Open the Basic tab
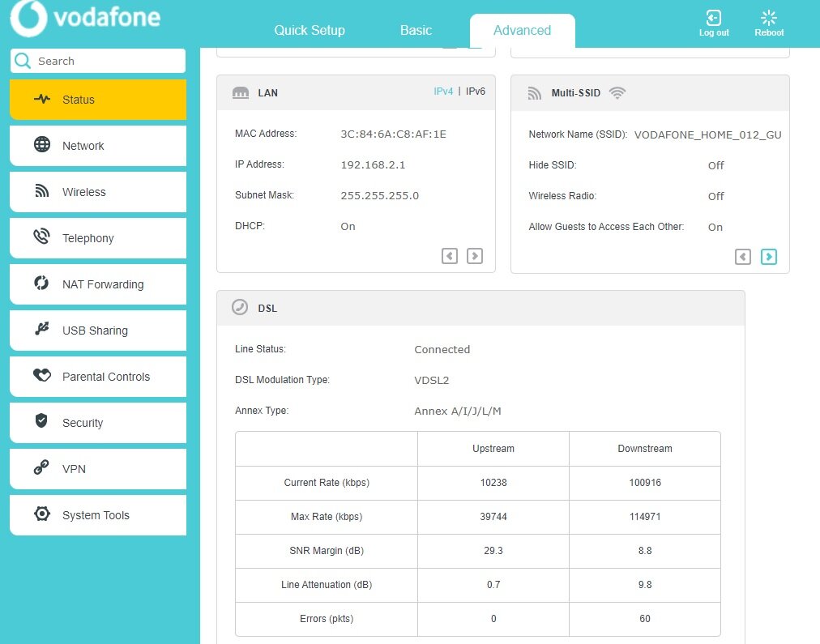The image size is (820, 644). pyautogui.click(x=416, y=30)
